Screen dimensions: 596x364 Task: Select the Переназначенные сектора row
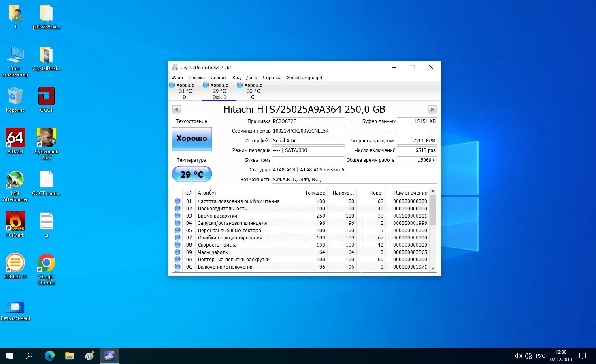click(301, 231)
